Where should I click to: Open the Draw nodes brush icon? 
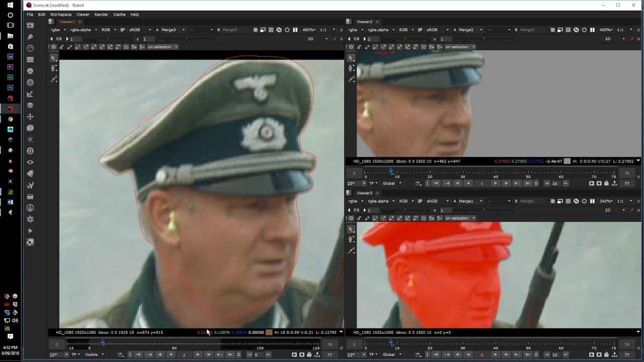coord(30,37)
